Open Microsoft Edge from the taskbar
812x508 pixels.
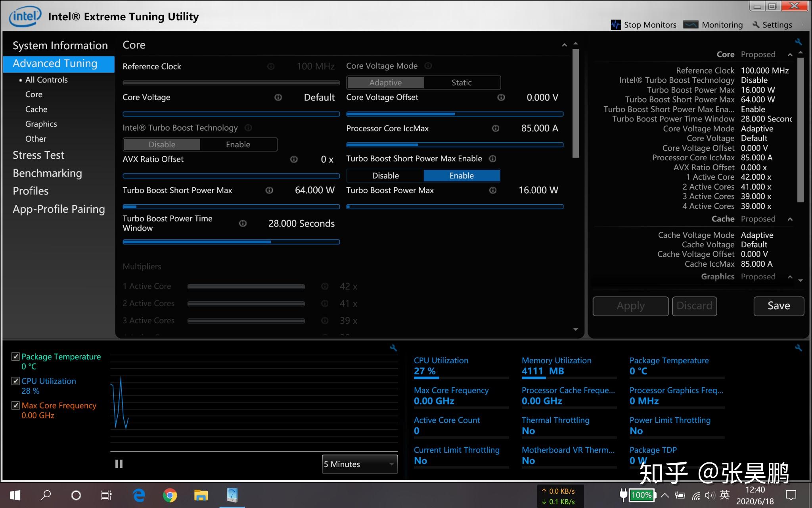coord(139,495)
